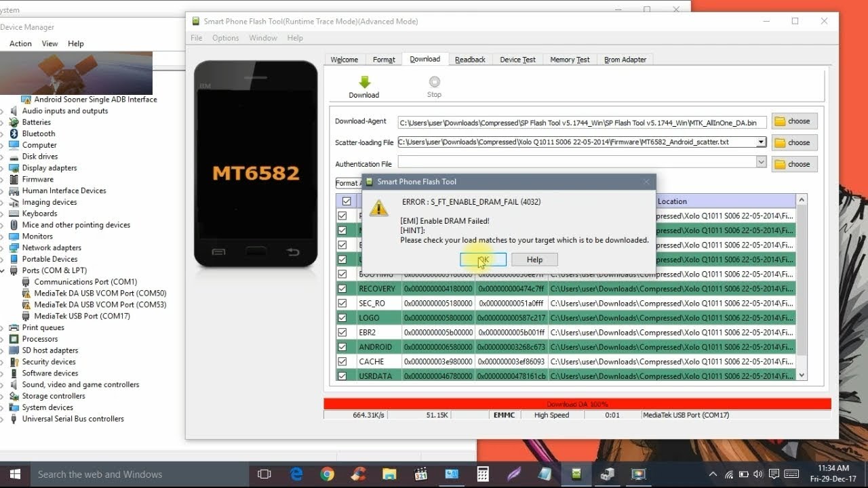The height and width of the screenshot is (488, 868).
Task: Click the warning triangle icon in error dialog
Action: 379,208
